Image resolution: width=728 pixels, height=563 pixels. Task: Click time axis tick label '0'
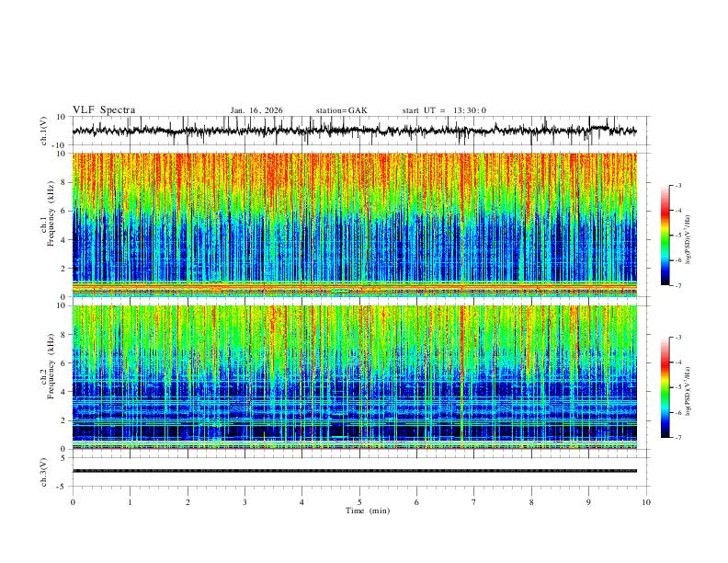[73, 502]
